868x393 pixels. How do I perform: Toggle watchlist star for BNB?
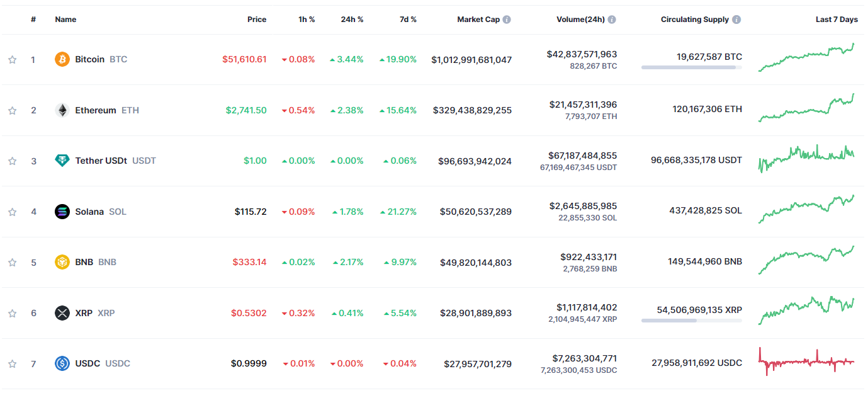click(12, 263)
